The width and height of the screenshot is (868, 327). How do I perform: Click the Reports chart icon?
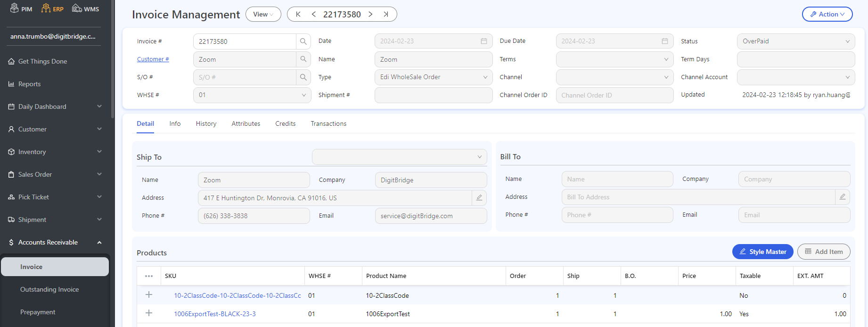(11, 84)
